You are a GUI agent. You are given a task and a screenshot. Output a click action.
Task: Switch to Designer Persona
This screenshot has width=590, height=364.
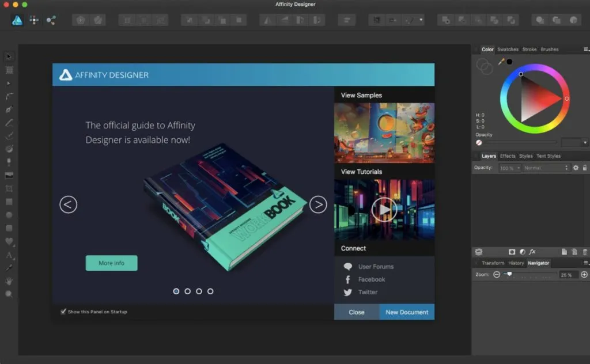(17, 20)
